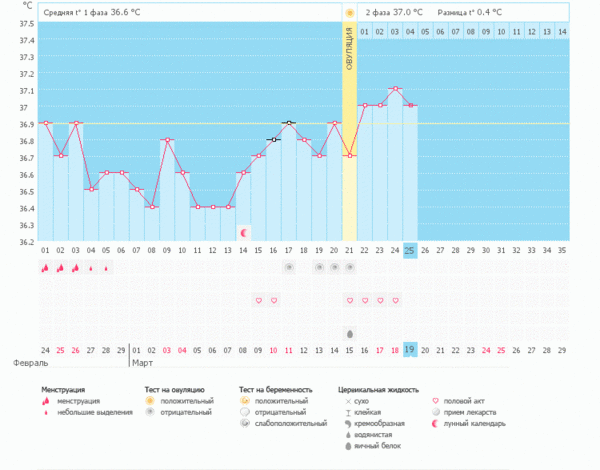Click 'положительный' ovulation test legend icon

[149, 401]
